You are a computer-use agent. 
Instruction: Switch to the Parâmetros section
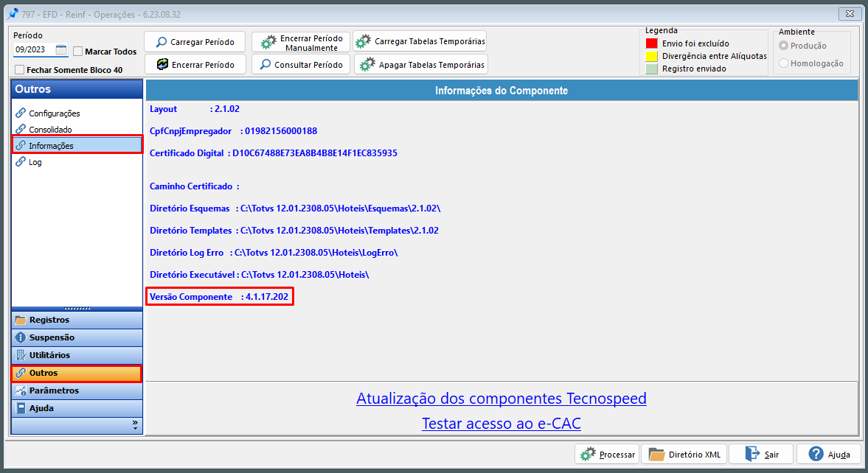click(77, 390)
